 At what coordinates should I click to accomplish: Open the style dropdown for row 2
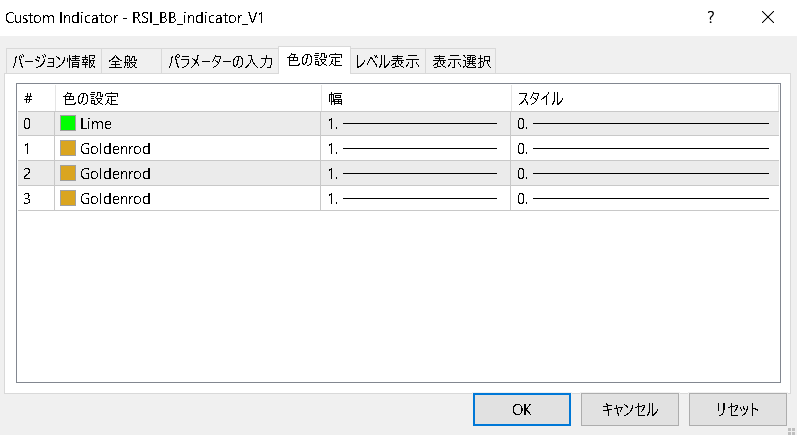point(645,174)
